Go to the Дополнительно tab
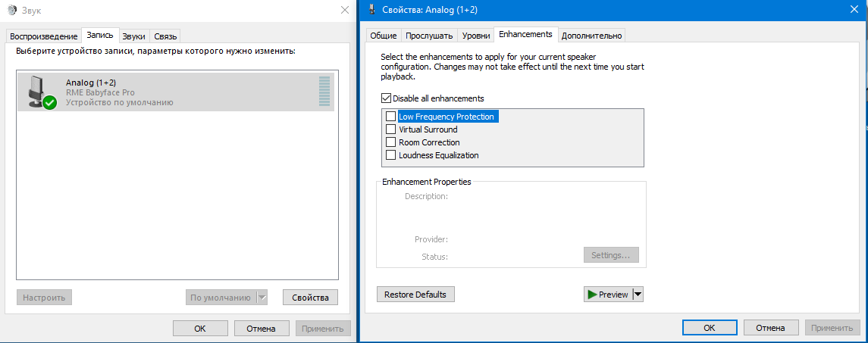The image size is (868, 343). coord(591,36)
